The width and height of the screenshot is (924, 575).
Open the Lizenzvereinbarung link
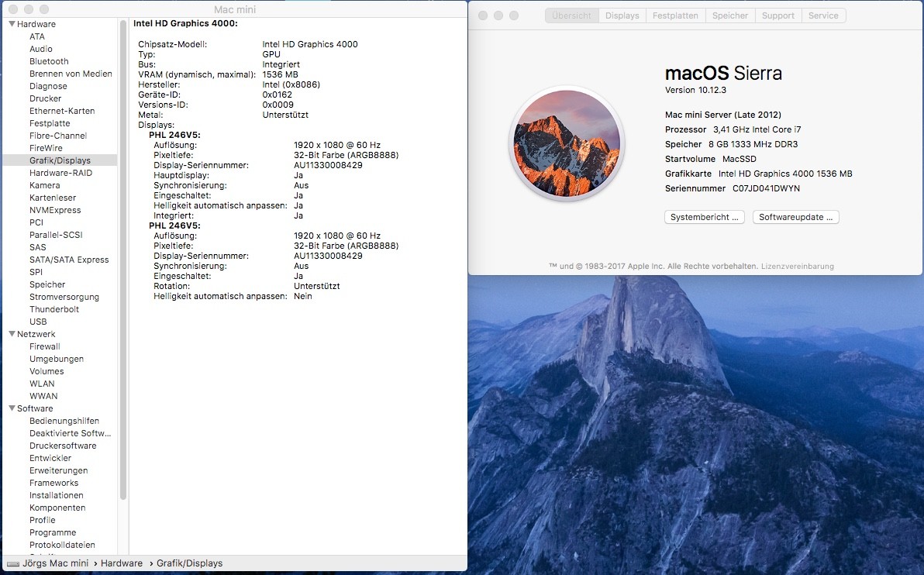coord(798,267)
